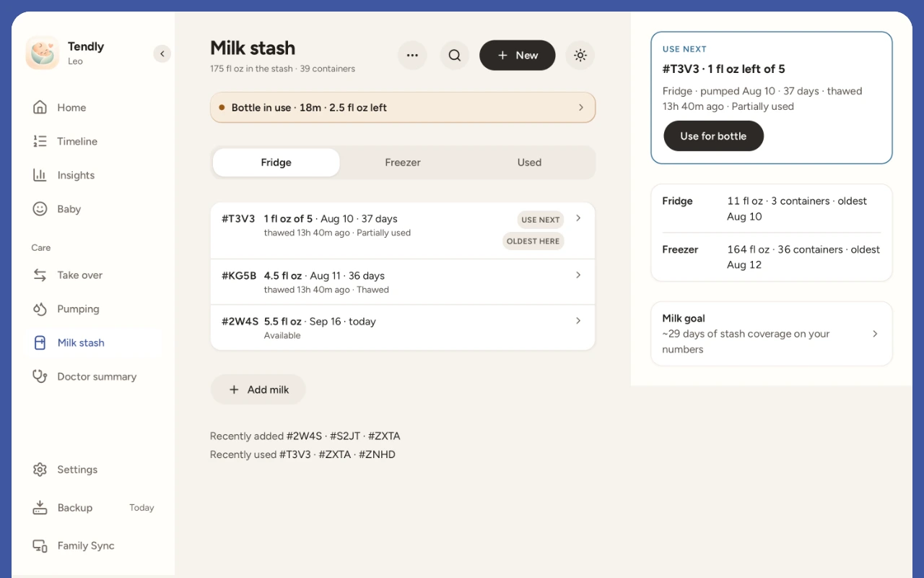Click the search magnifier icon
The image size is (924, 578).
[455, 56]
